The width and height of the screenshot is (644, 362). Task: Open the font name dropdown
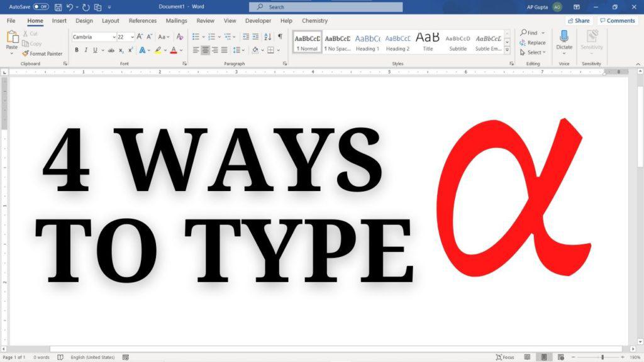115,36
